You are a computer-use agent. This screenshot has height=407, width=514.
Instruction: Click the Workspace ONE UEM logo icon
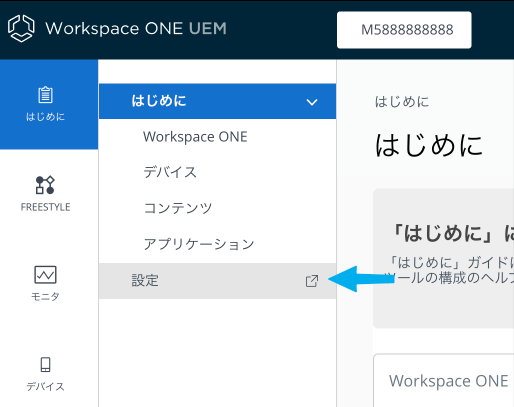(x=21, y=28)
